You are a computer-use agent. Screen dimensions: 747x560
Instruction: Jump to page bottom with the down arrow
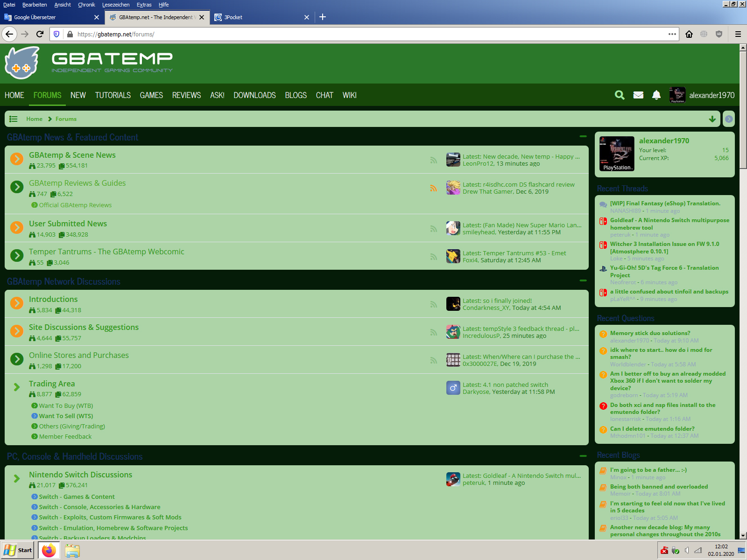coord(712,119)
